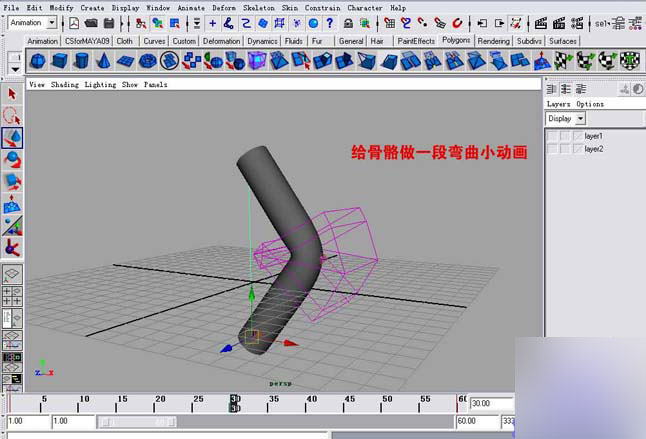The width and height of the screenshot is (646, 439).
Task: Open the Deform menu
Action: coord(224,7)
